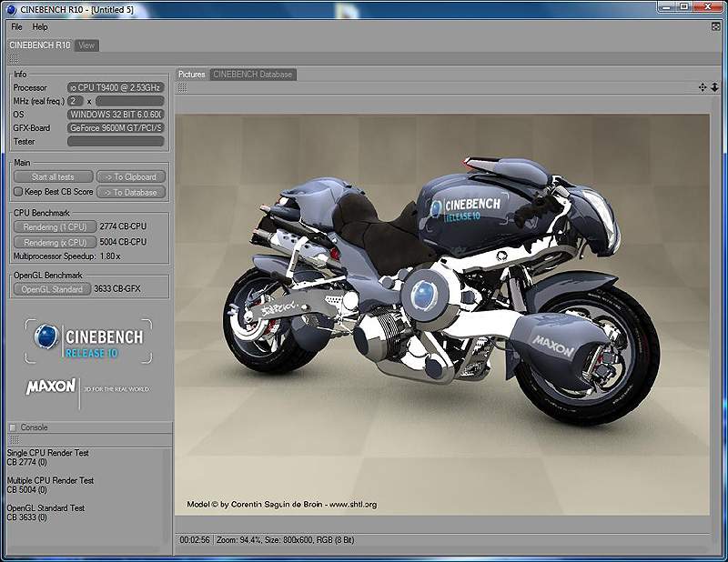
Task: Click the move-view crosshair arrows icon
Action: [x=703, y=87]
